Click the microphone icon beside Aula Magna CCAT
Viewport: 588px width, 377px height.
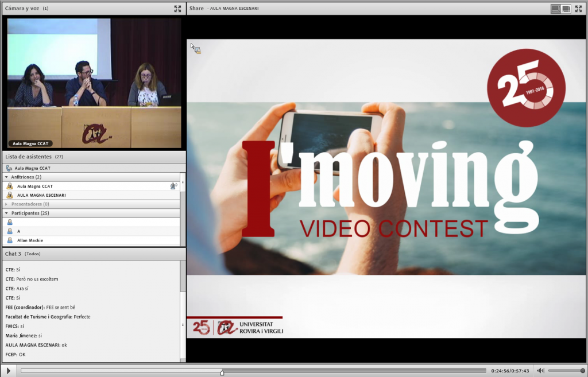pyautogui.click(x=173, y=186)
